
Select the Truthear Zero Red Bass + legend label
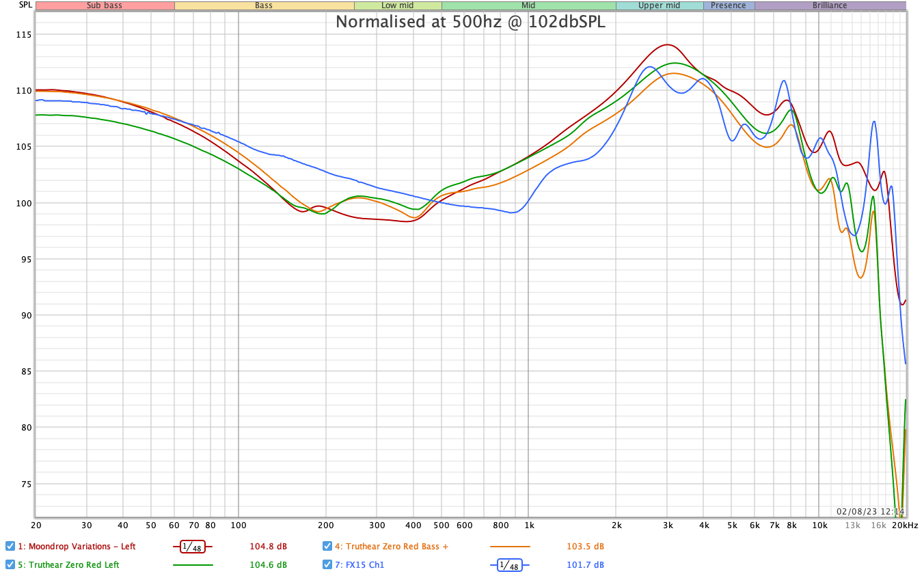click(392, 547)
